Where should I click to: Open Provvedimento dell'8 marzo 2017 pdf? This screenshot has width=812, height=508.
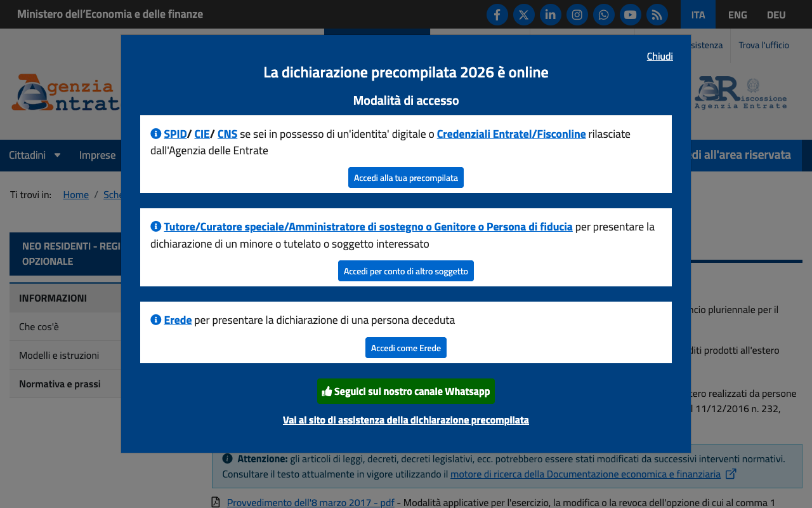coord(310,502)
